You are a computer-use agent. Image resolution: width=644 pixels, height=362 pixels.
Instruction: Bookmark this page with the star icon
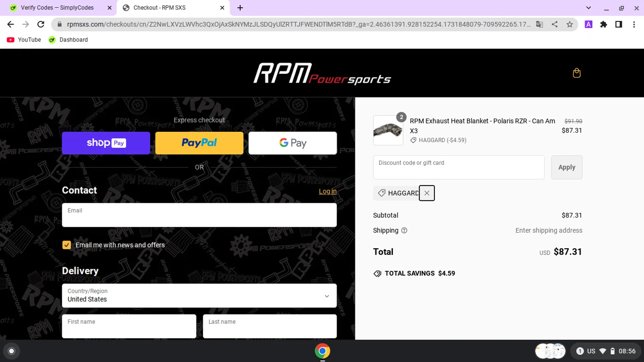coord(570,24)
